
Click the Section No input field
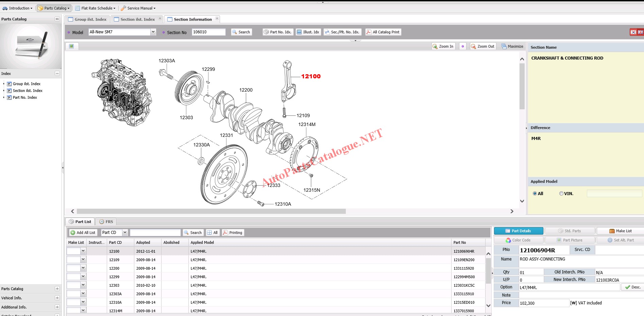tap(208, 32)
